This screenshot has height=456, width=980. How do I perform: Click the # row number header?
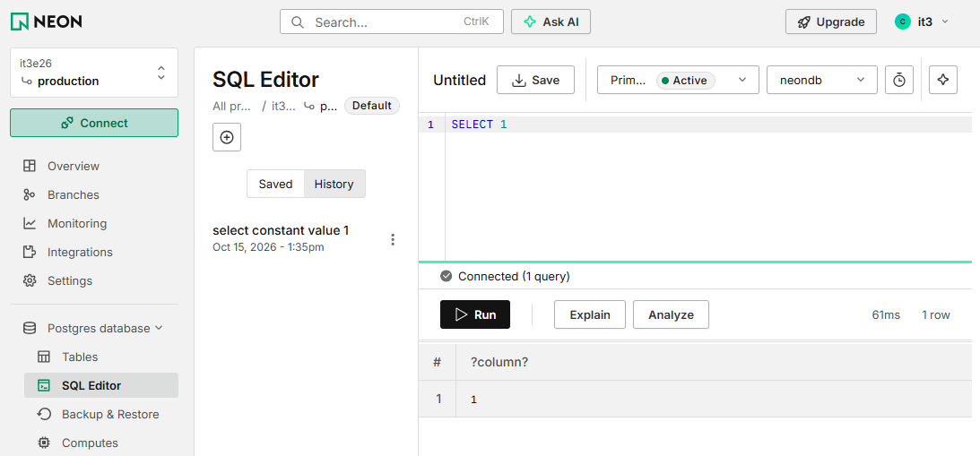pos(437,362)
